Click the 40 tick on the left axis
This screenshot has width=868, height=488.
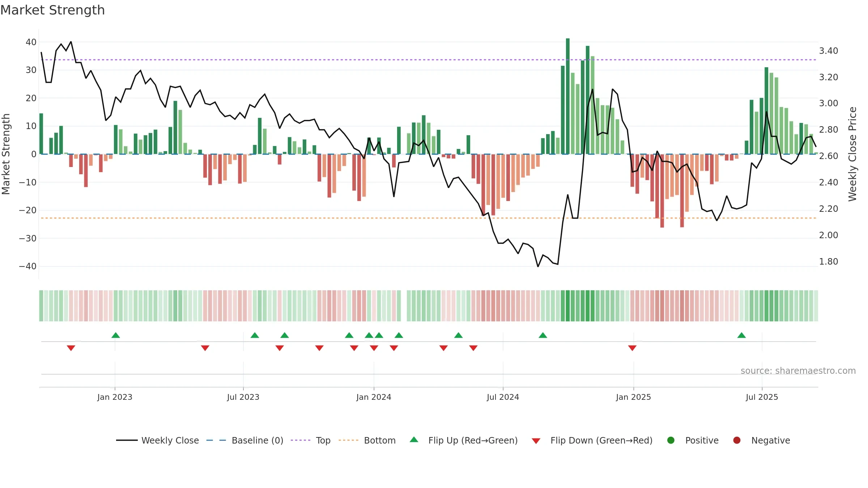(x=31, y=42)
